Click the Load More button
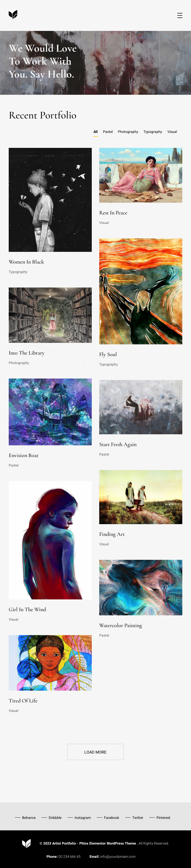Viewport: 191px width, 868px height. (95, 752)
